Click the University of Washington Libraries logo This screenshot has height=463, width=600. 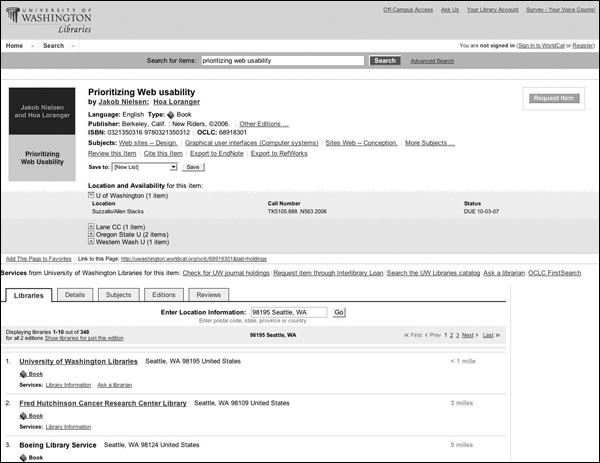[x=47, y=19]
